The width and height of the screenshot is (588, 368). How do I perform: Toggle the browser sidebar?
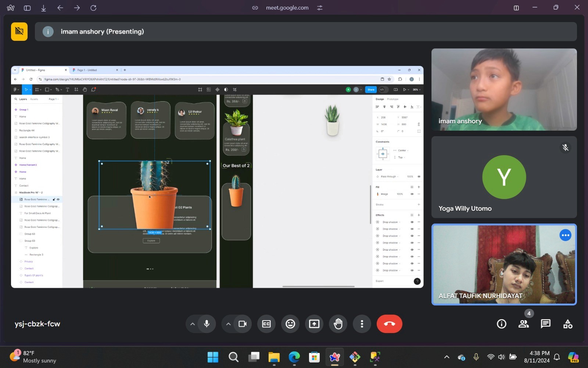click(27, 8)
